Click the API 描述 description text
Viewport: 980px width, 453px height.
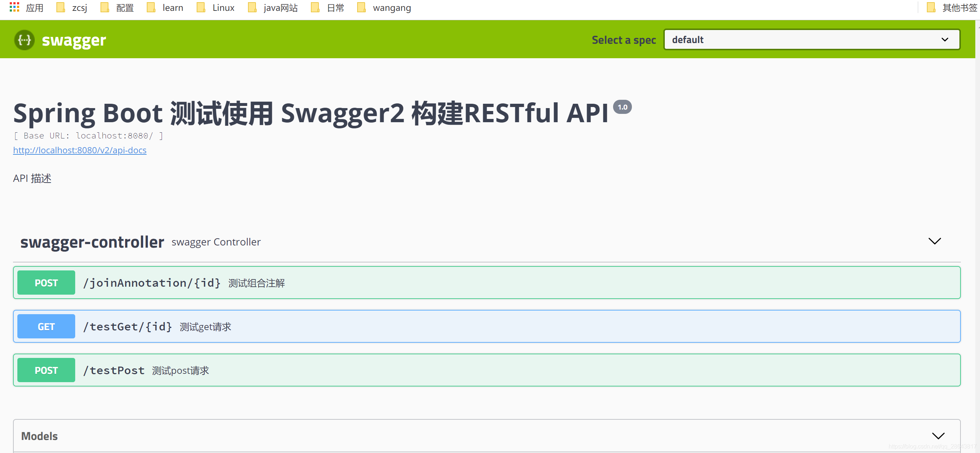tap(32, 178)
